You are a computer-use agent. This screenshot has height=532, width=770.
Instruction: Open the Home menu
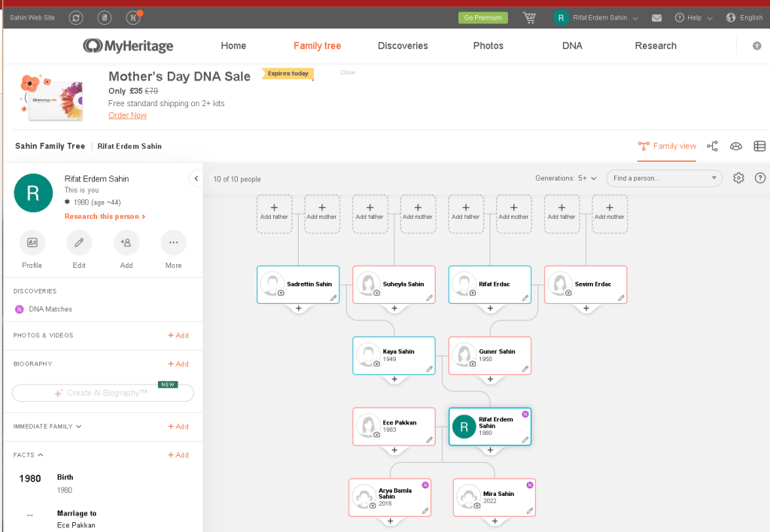(233, 46)
